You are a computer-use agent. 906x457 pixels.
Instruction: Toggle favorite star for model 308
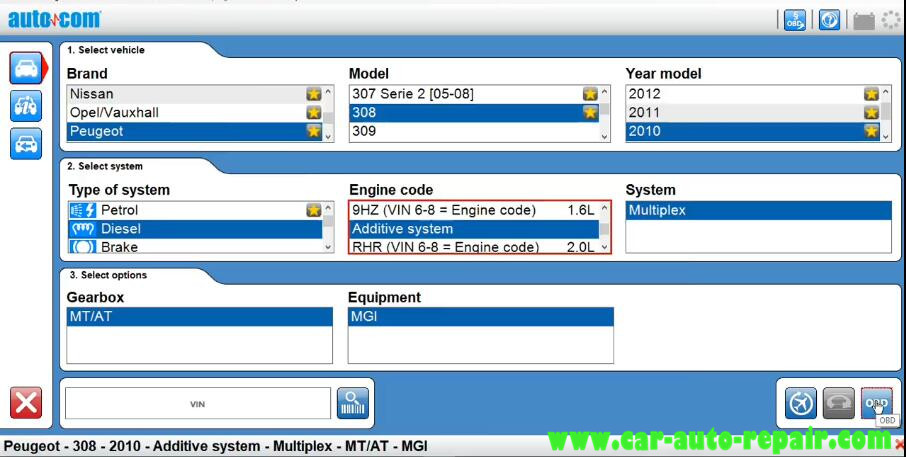point(590,113)
